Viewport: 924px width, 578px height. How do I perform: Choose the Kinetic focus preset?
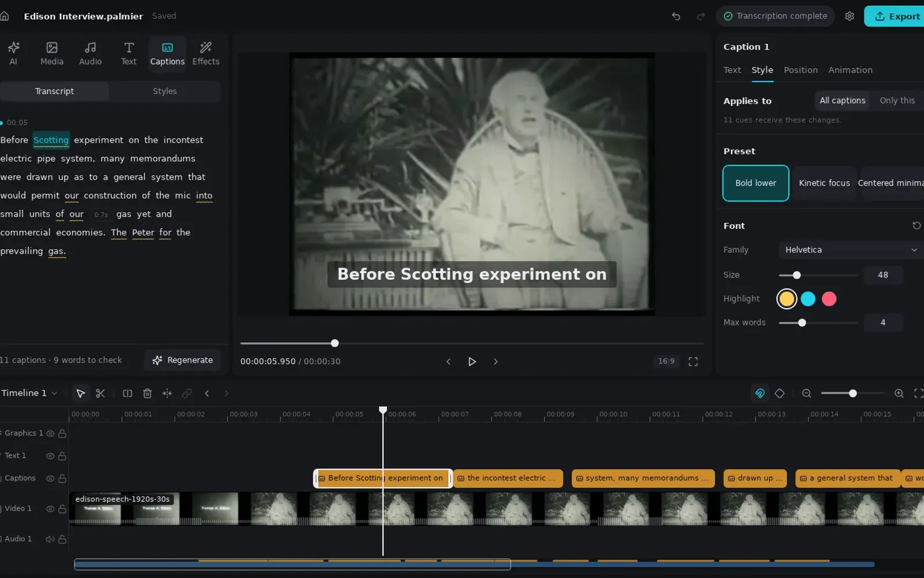coord(824,183)
